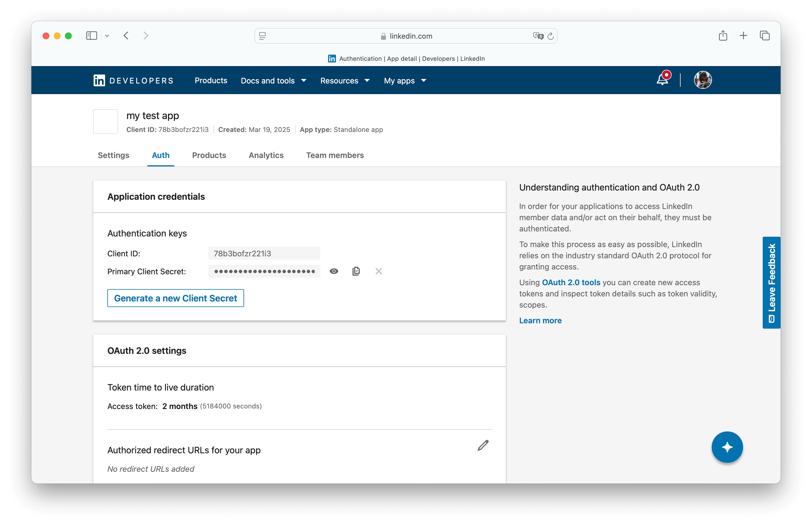Reveal the Primary Client Secret with the eye icon
812x525 pixels.
pos(334,271)
